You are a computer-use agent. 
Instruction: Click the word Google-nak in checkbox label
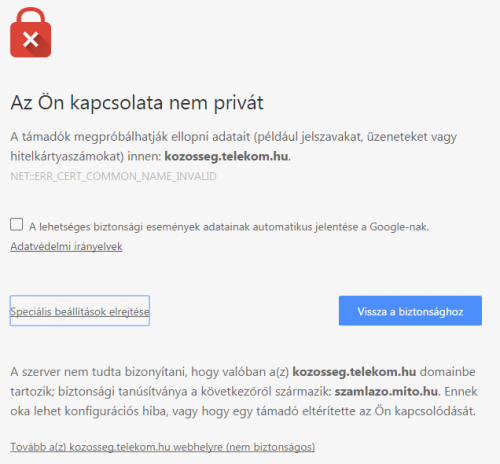pyautogui.click(x=399, y=227)
